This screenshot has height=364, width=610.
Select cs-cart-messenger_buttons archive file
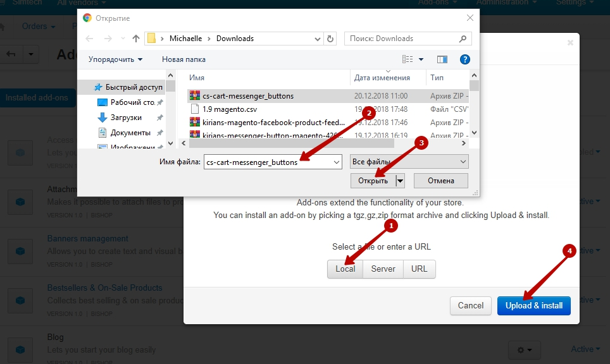point(328,96)
